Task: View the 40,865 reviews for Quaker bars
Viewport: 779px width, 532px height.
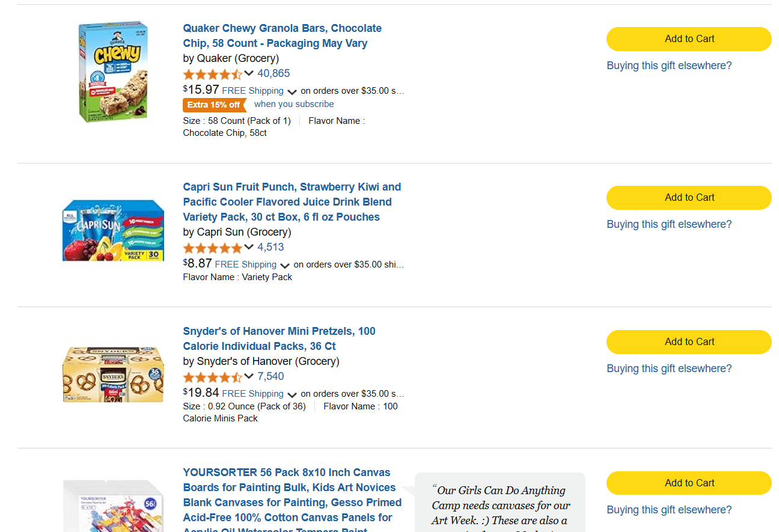Action: (x=273, y=73)
